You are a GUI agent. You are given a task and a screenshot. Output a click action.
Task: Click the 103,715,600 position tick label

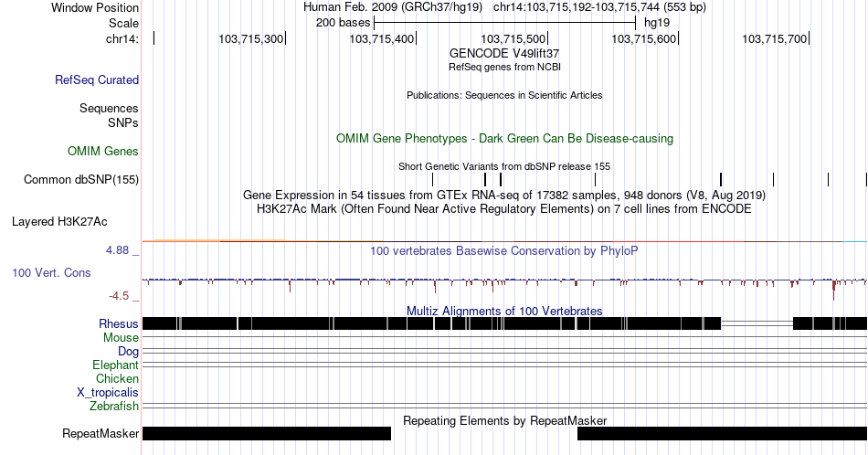[644, 38]
